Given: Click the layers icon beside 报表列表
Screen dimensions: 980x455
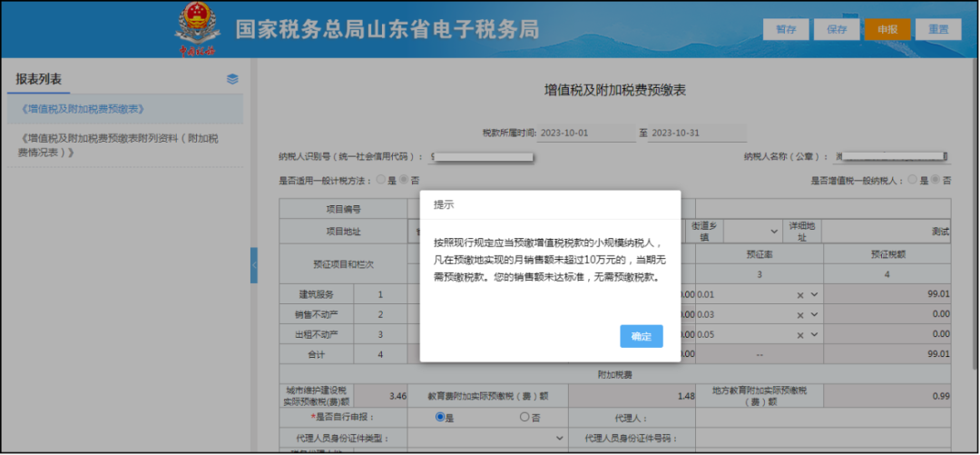Looking at the screenshot, I should click(x=232, y=79).
